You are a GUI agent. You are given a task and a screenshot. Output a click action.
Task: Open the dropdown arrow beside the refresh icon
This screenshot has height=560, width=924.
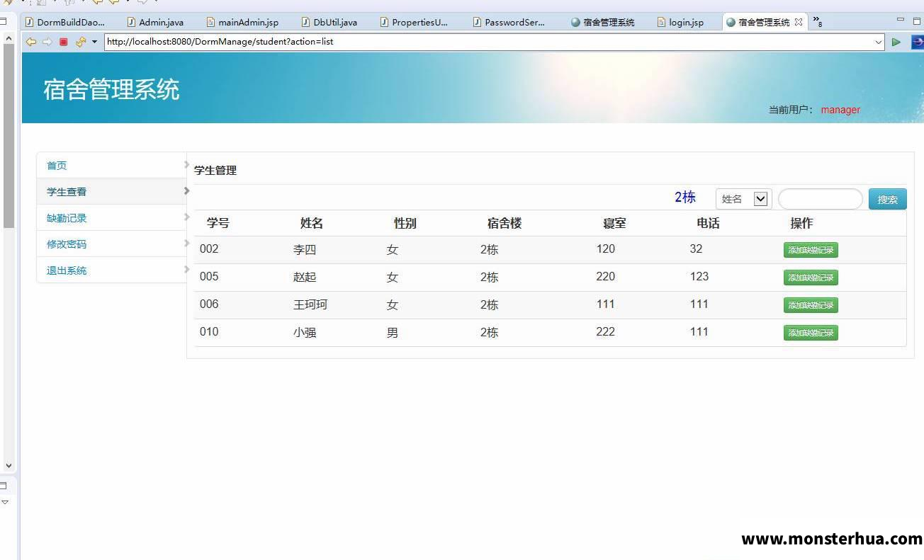tap(94, 42)
